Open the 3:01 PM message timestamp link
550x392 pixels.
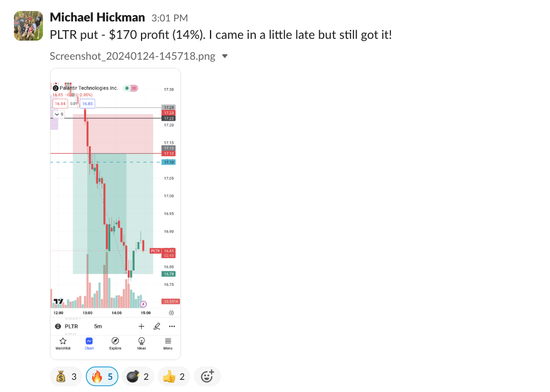coord(169,19)
